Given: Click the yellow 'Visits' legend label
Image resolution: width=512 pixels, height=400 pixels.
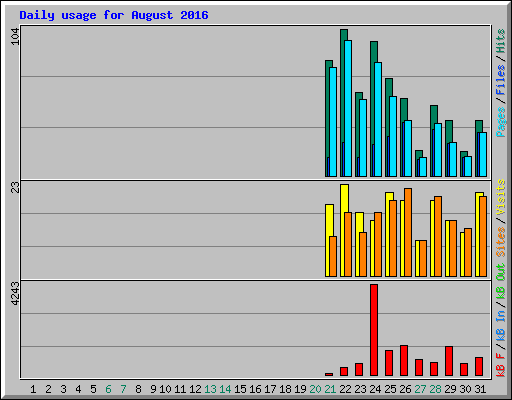Looking at the screenshot, I should click(x=501, y=197).
